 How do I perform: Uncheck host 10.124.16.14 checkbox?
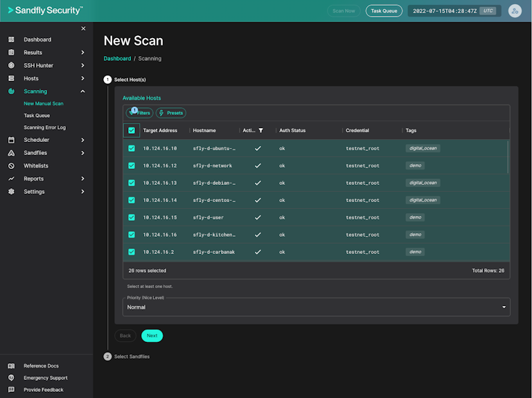pos(132,200)
